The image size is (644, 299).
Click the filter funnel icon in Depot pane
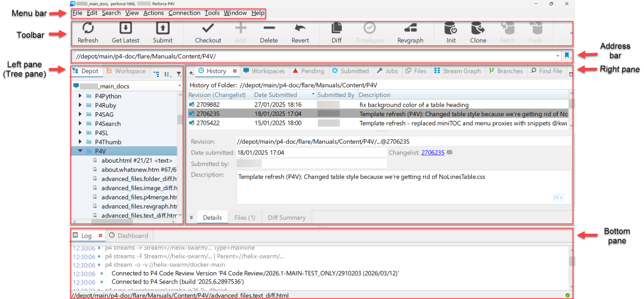tap(179, 74)
